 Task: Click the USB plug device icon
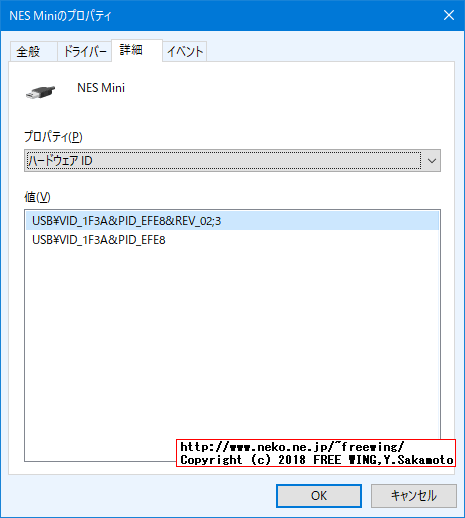tap(40, 92)
